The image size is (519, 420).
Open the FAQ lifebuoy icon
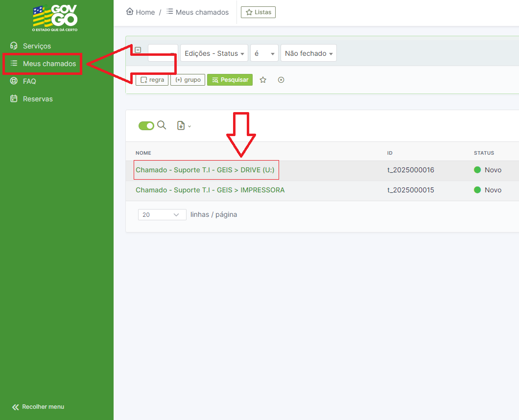point(14,81)
